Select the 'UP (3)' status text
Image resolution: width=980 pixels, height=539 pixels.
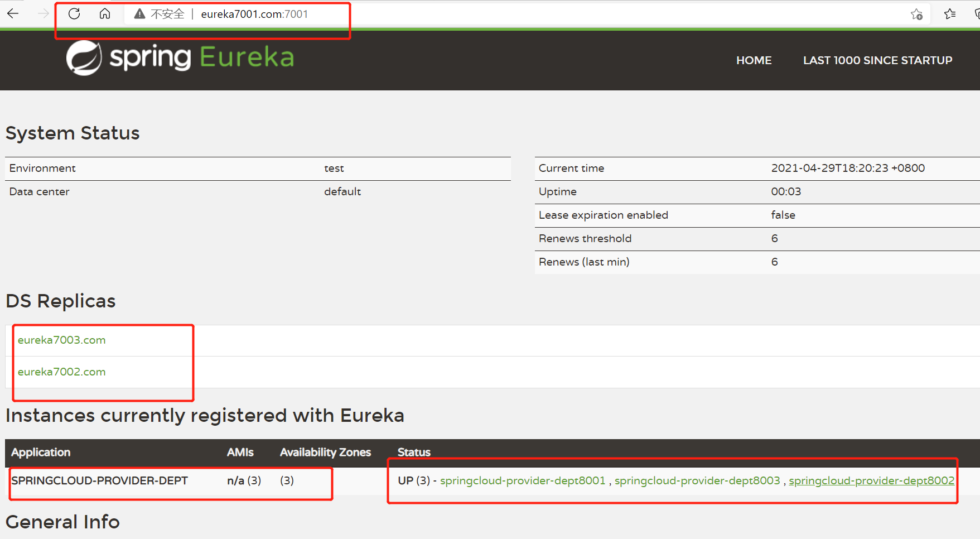[x=414, y=480]
